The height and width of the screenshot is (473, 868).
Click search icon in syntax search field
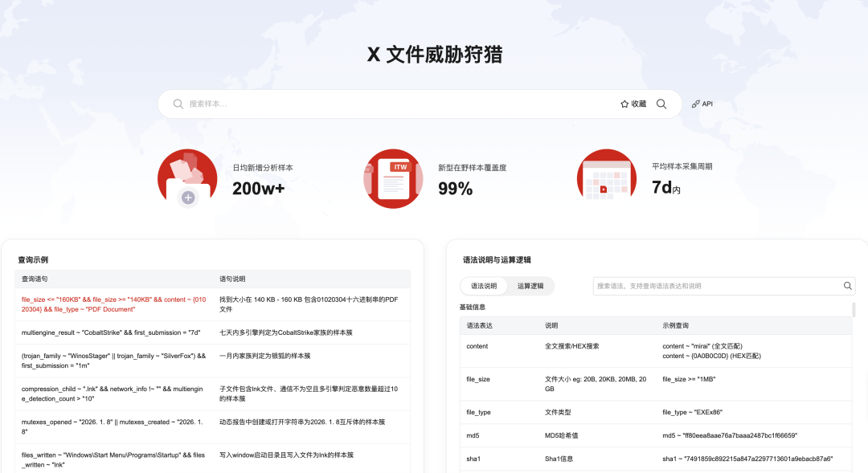click(848, 286)
